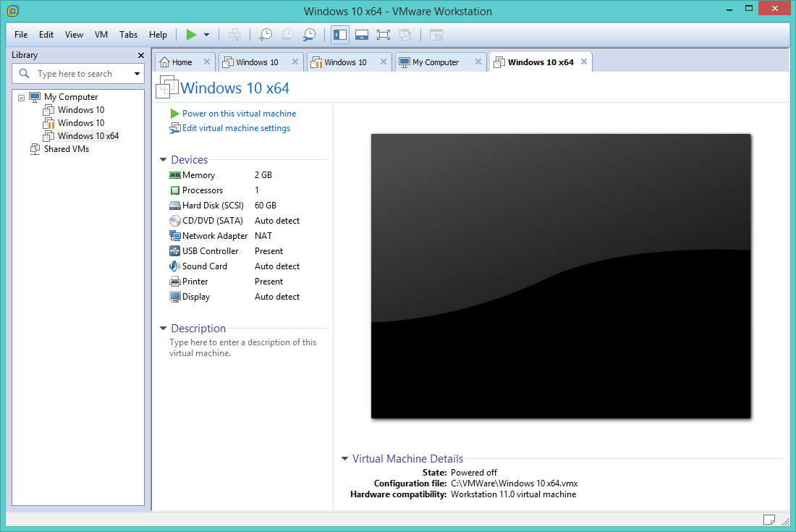Click the Memory device icon
796x532 pixels.
point(174,175)
